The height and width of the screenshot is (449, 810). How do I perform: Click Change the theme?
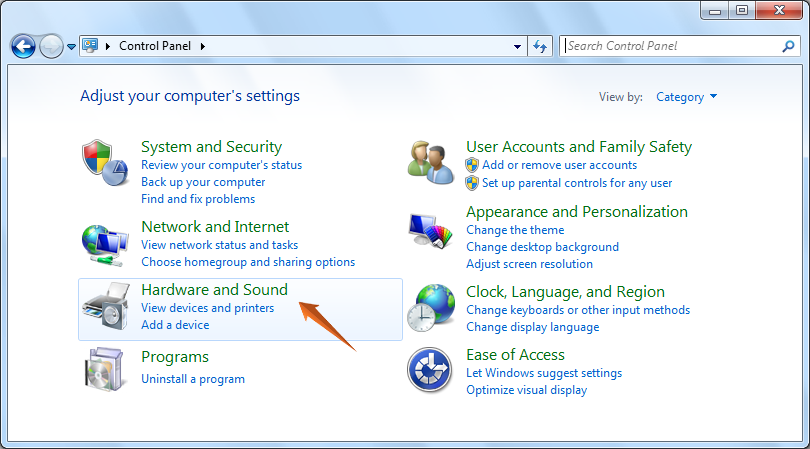[x=515, y=230]
